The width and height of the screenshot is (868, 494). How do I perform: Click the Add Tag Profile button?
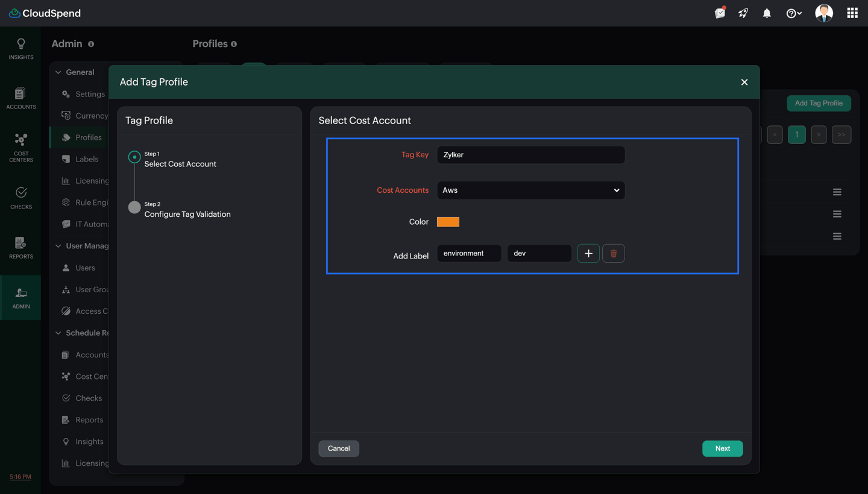click(819, 103)
